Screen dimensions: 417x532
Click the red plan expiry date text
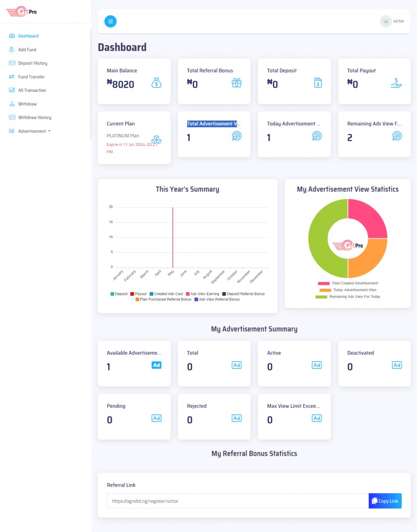tap(132, 148)
